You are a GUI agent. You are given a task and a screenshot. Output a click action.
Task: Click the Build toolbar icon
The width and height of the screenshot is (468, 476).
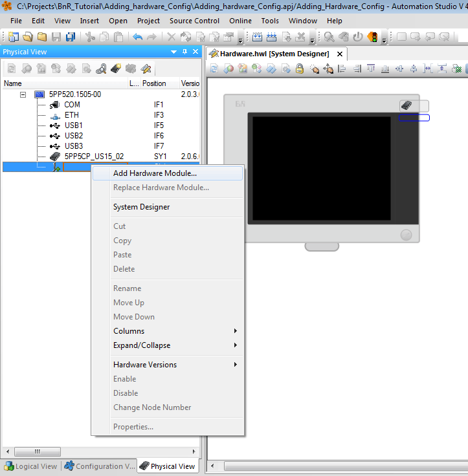(257, 37)
